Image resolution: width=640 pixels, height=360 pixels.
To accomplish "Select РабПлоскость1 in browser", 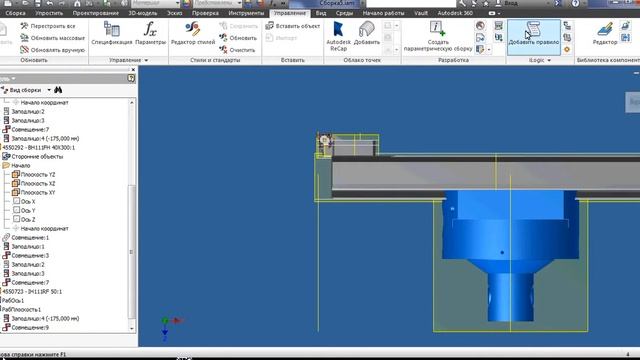I will pos(21,309).
